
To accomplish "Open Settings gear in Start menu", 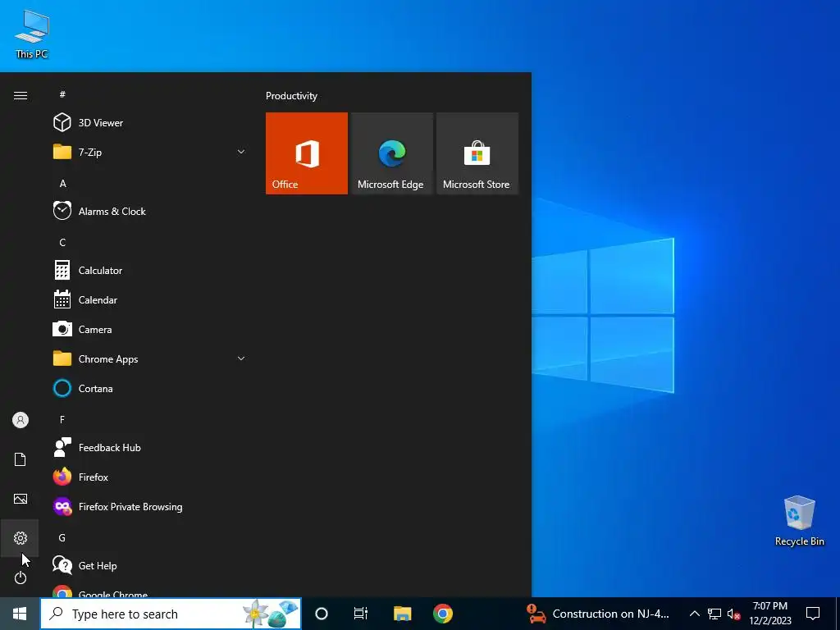I will [21, 538].
